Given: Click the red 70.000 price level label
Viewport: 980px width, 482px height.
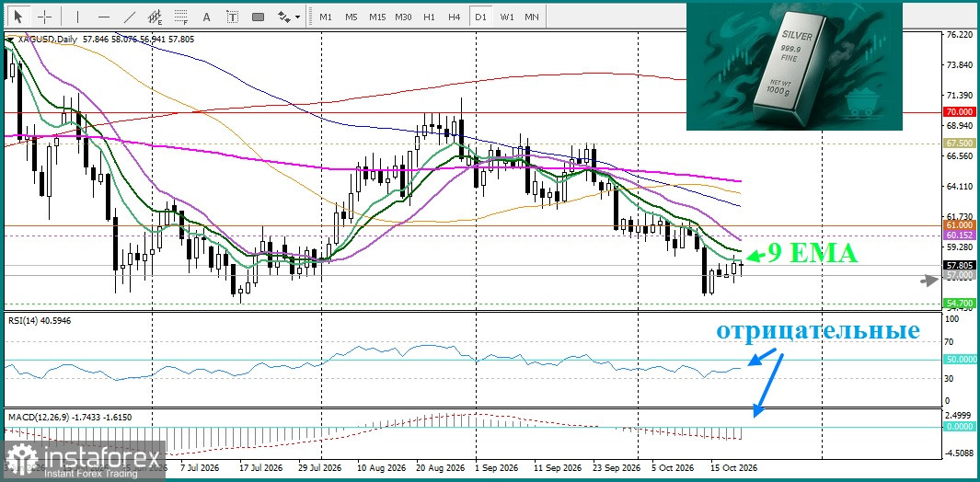Looking at the screenshot, I should pyautogui.click(x=960, y=112).
